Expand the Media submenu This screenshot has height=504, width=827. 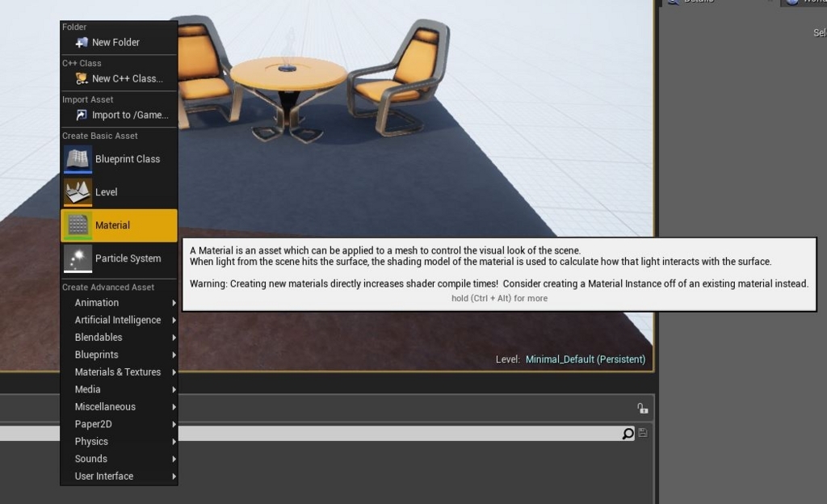click(119, 389)
